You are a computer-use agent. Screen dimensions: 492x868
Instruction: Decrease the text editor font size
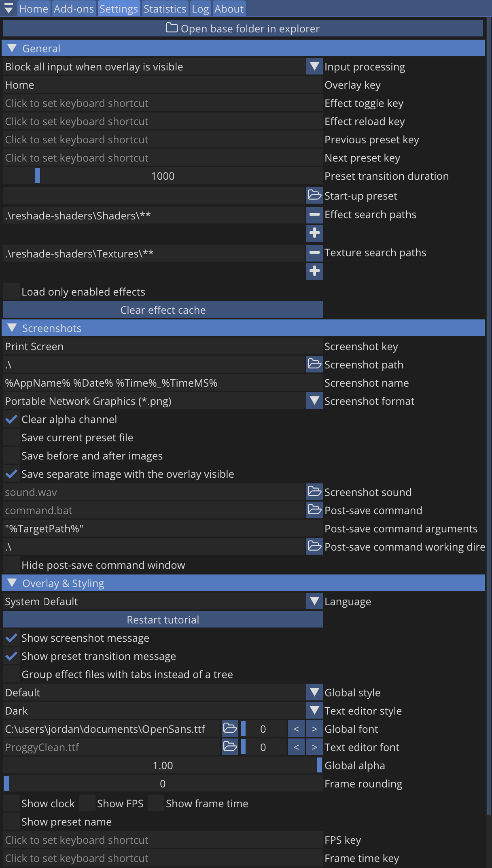(296, 747)
